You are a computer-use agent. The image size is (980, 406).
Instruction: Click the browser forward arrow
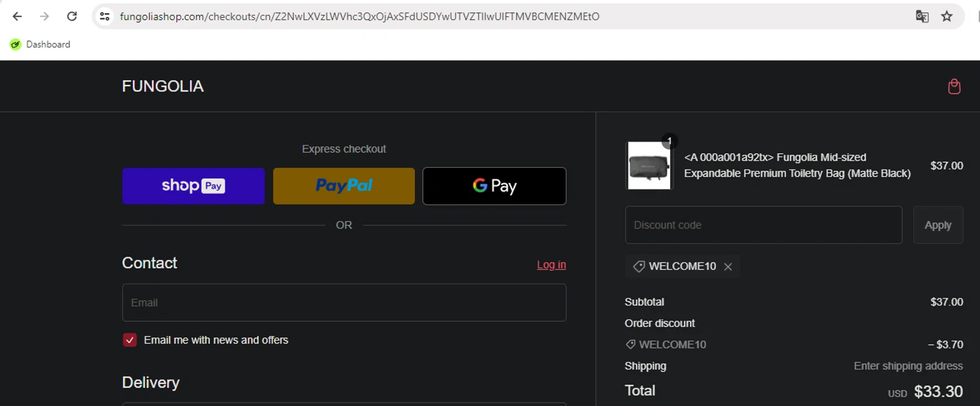click(x=44, y=16)
